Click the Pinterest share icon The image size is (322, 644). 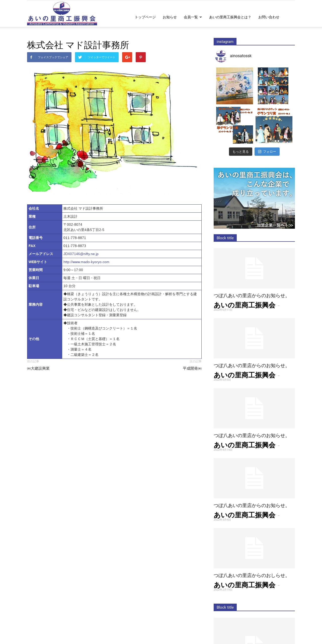(141, 57)
